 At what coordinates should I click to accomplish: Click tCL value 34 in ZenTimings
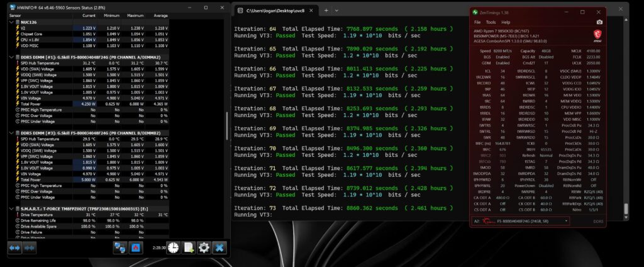point(501,71)
